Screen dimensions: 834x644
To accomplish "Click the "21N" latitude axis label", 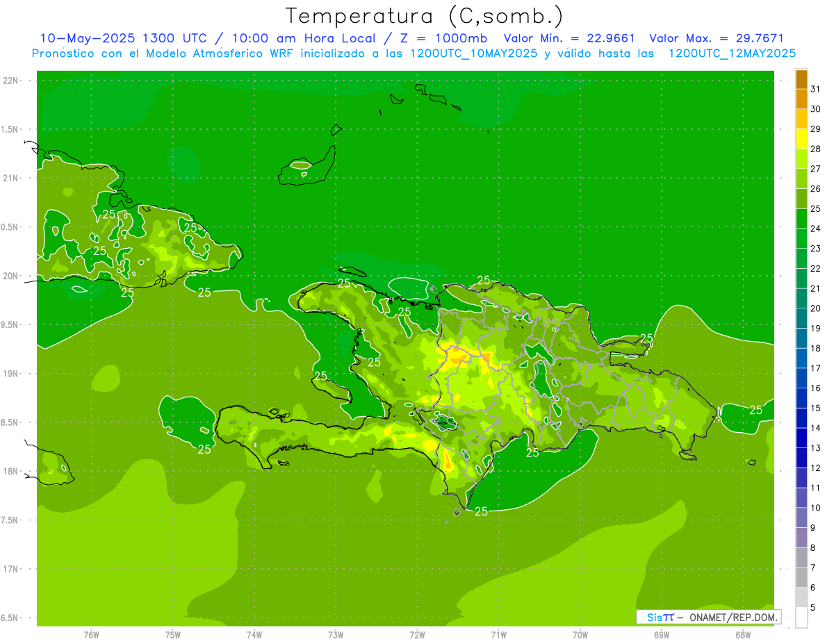I will click(12, 179).
